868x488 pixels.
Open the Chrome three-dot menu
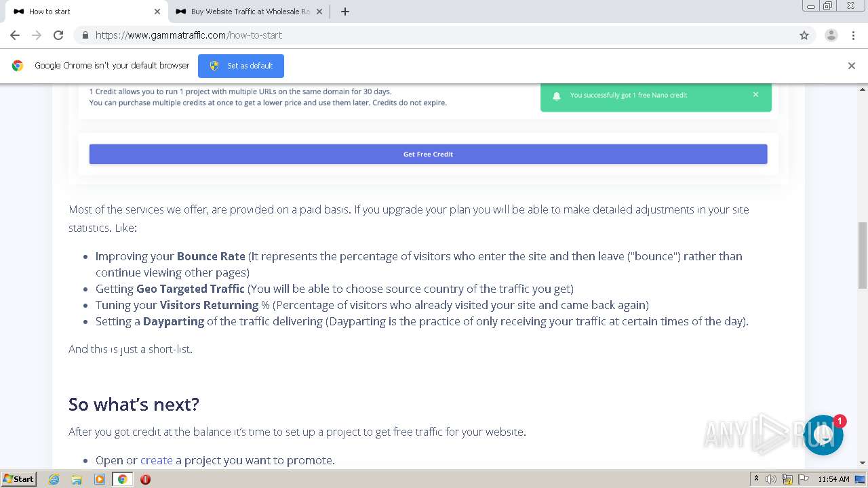[853, 35]
